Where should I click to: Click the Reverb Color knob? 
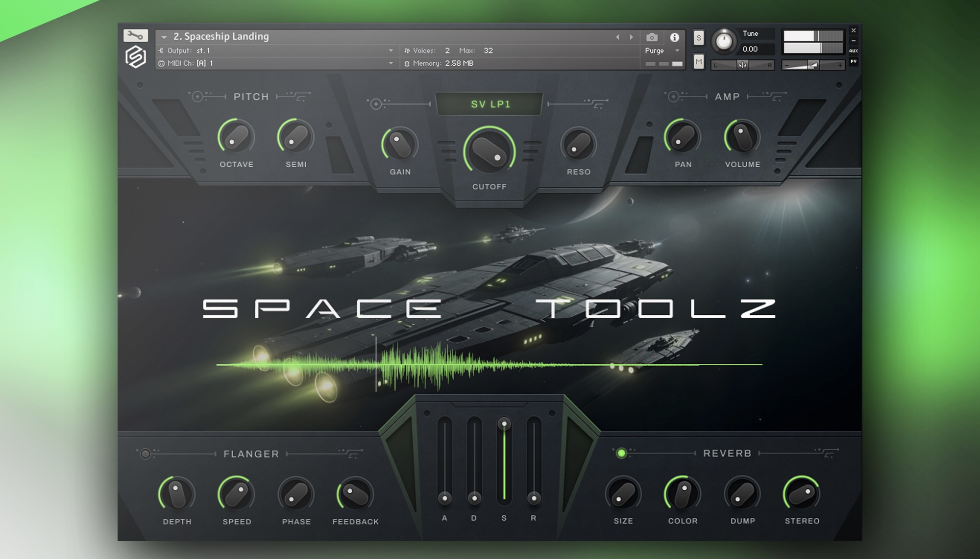pyautogui.click(x=683, y=493)
